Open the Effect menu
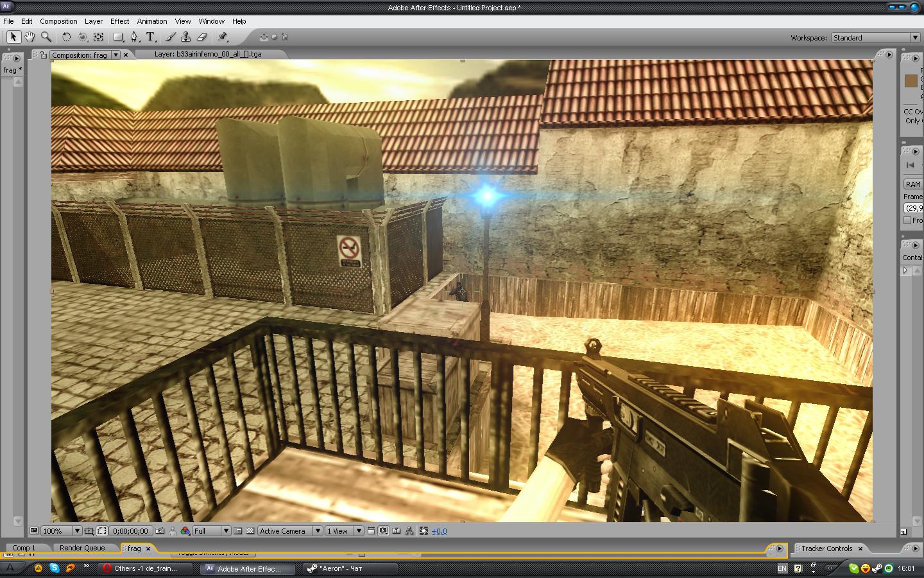Screen dimensions: 924x578 [119, 21]
